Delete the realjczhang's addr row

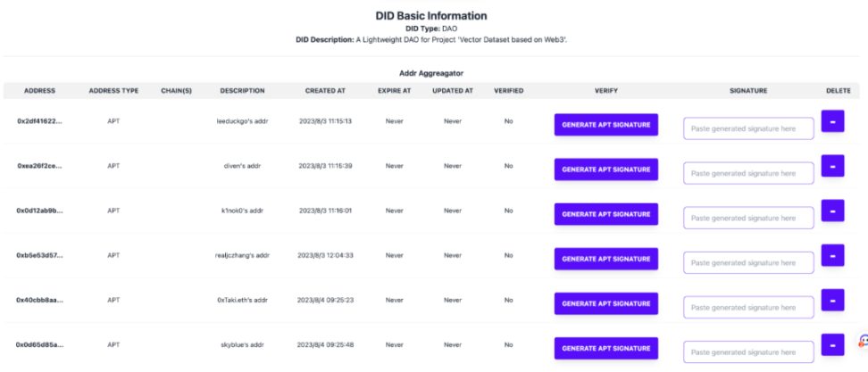click(832, 254)
